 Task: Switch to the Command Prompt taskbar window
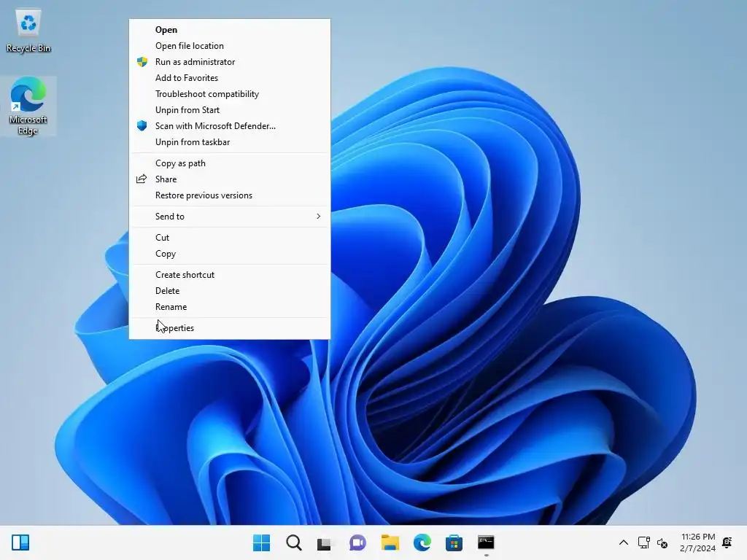coord(486,542)
